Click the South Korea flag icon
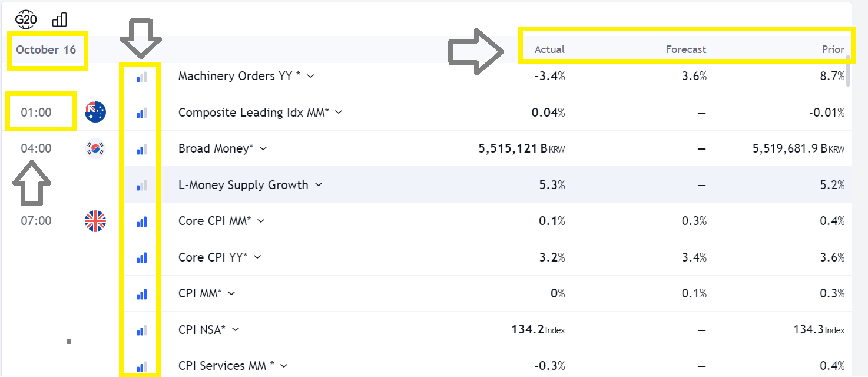This screenshot has height=377, width=868. click(95, 148)
